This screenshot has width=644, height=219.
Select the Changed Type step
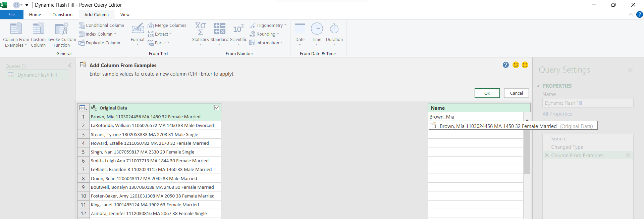[x=567, y=147]
